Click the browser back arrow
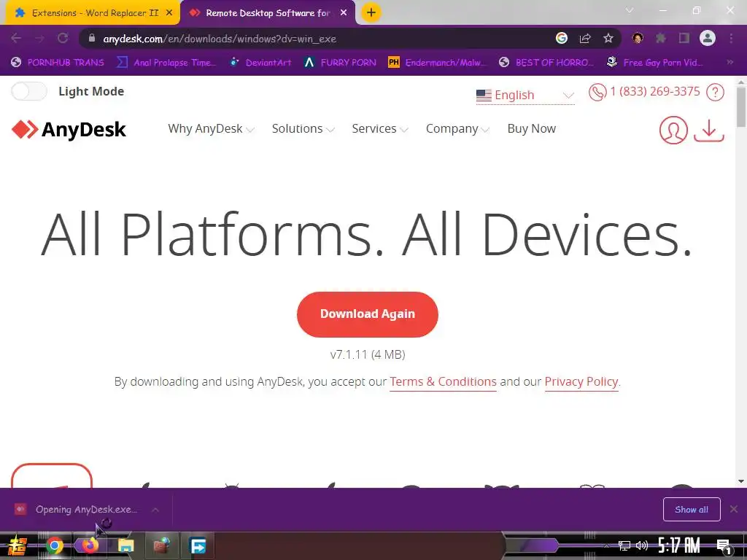747x560 pixels. [x=16, y=38]
